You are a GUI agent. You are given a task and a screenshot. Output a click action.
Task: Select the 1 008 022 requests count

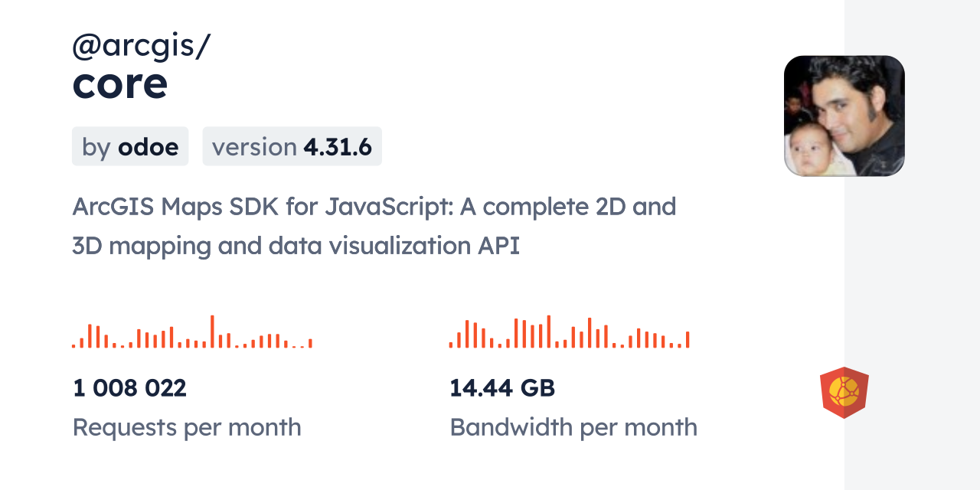129,388
